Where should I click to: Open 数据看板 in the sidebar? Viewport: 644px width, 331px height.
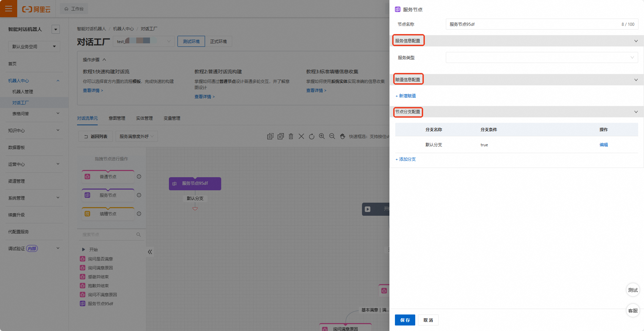click(x=17, y=147)
